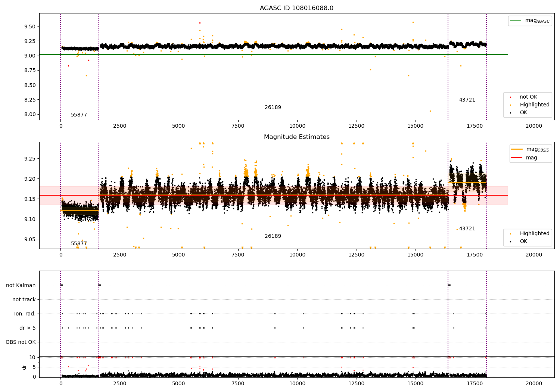Image resolution: width=560 pixels, height=392 pixels.
Task: Click the 9.05 y-tick of Magnitude Estimates plot
Action: 30,239
